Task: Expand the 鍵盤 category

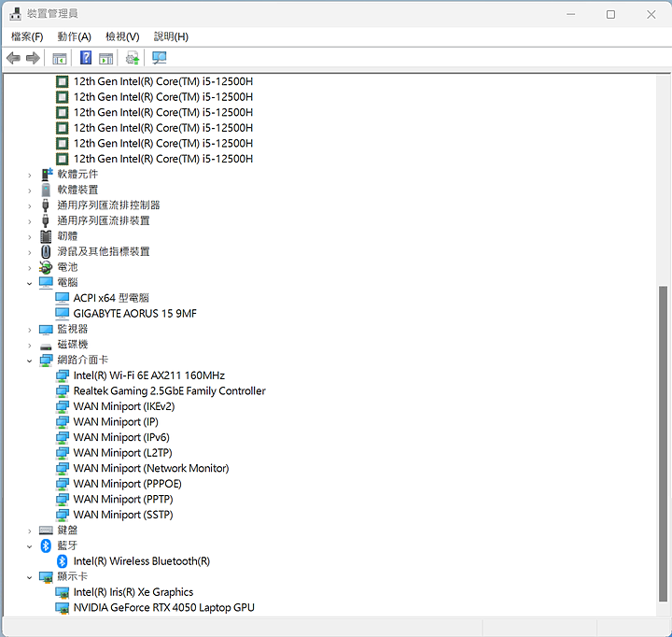Action: [30, 531]
